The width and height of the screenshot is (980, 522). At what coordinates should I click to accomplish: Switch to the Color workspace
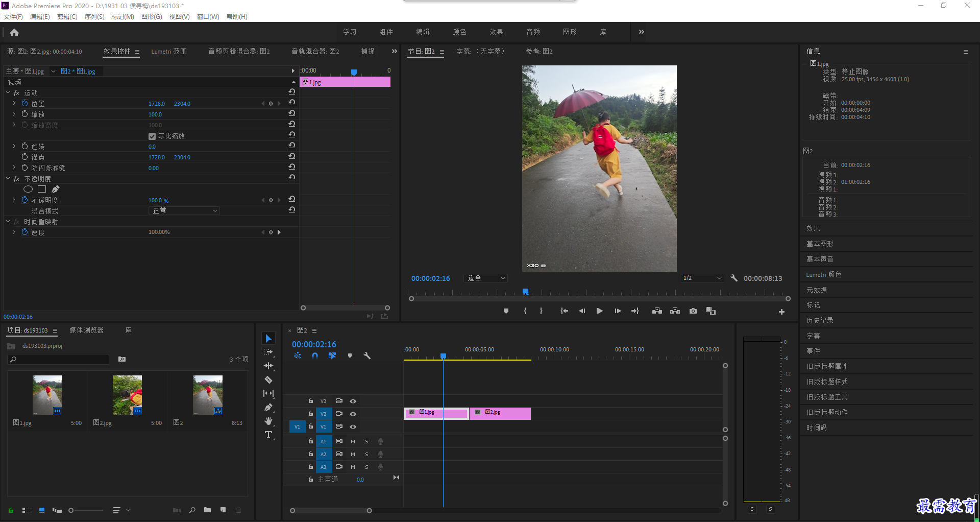tap(459, 32)
